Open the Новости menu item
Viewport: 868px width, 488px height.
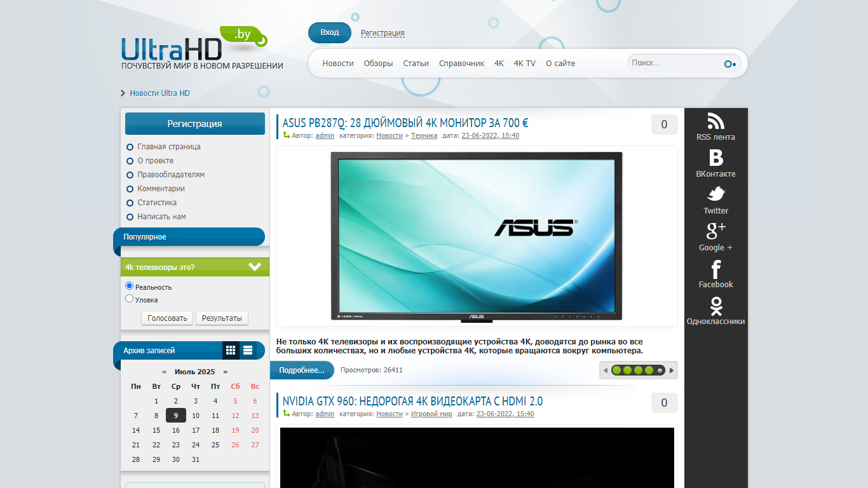(338, 64)
